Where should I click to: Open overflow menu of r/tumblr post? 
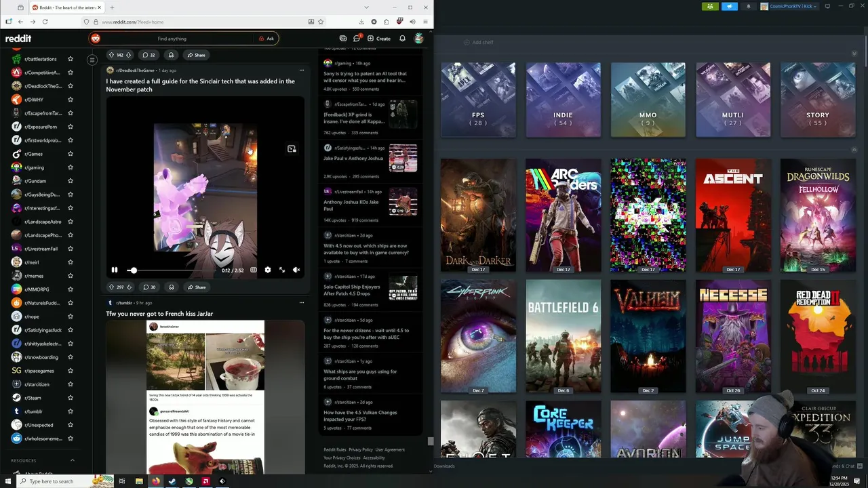(x=302, y=303)
